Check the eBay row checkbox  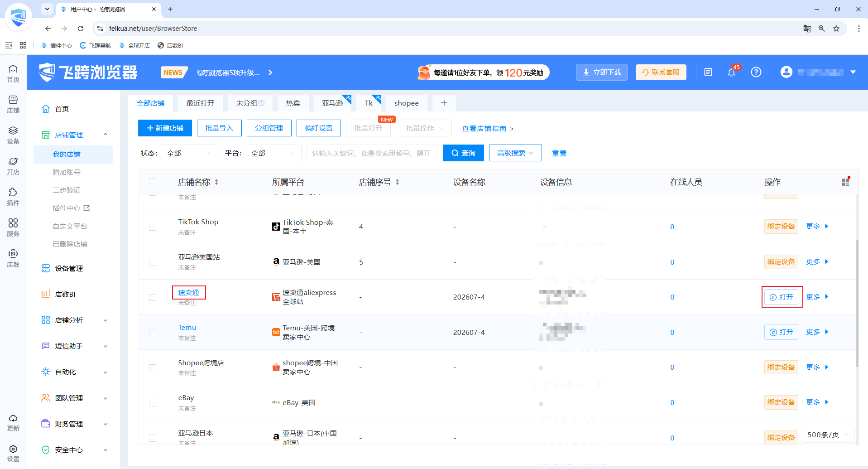pos(153,403)
